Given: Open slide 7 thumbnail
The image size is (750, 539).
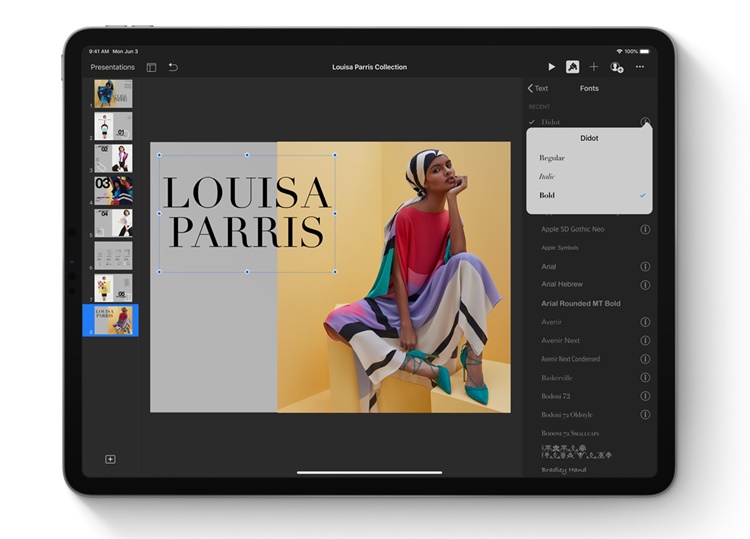Looking at the screenshot, I should (x=113, y=288).
